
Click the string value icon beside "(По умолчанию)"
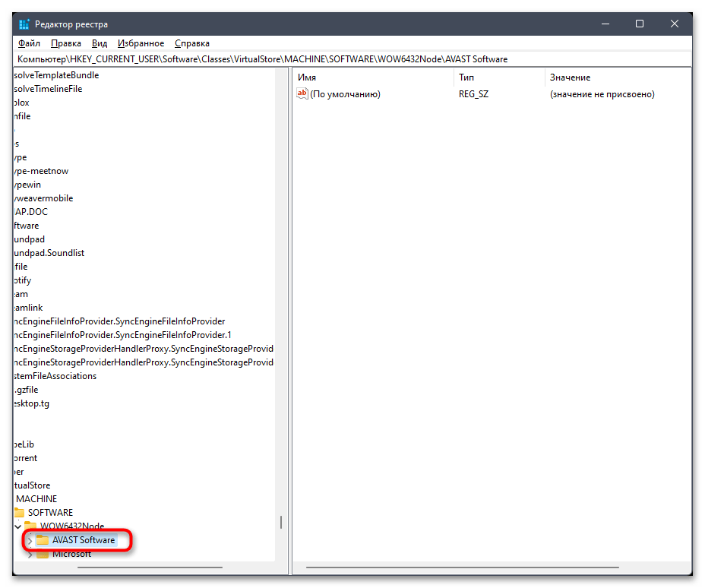pyautogui.click(x=302, y=93)
